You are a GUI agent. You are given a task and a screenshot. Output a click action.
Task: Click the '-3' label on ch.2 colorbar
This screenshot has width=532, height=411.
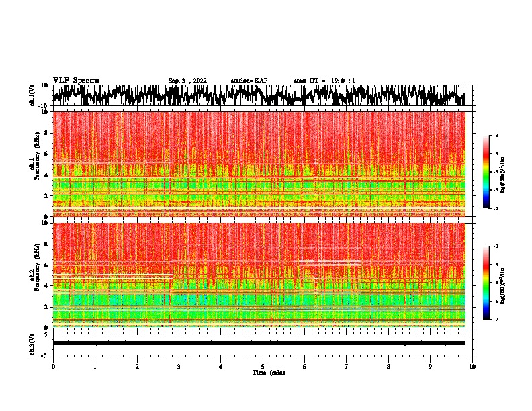click(x=496, y=246)
